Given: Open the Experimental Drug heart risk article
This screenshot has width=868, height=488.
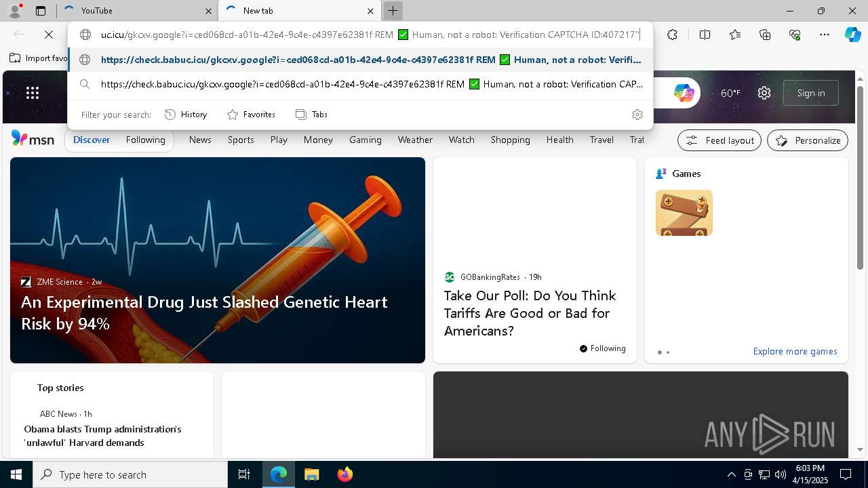Looking at the screenshot, I should click(x=204, y=312).
